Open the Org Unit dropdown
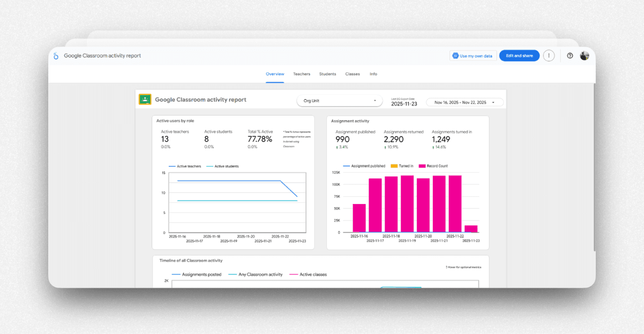 coord(340,100)
